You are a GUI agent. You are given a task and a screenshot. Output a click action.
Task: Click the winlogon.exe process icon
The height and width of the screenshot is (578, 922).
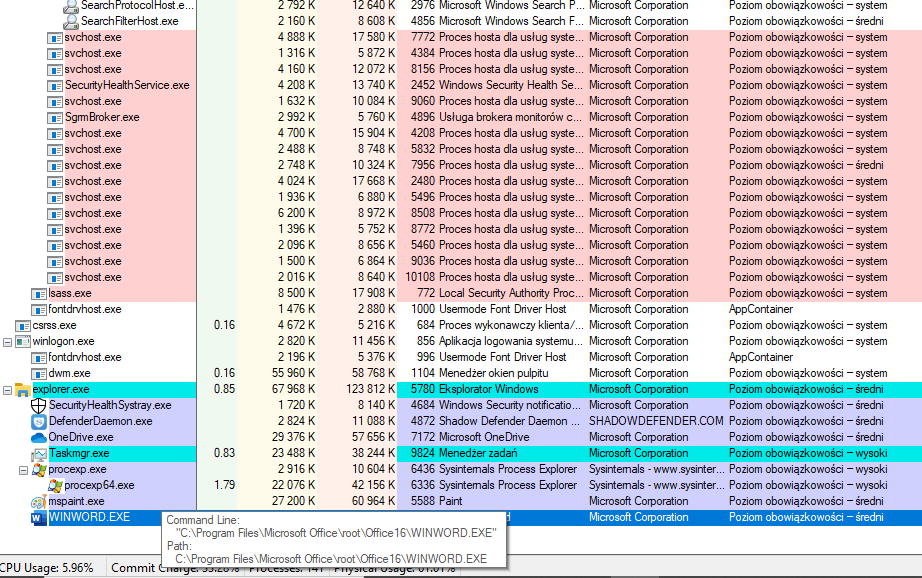tap(23, 342)
